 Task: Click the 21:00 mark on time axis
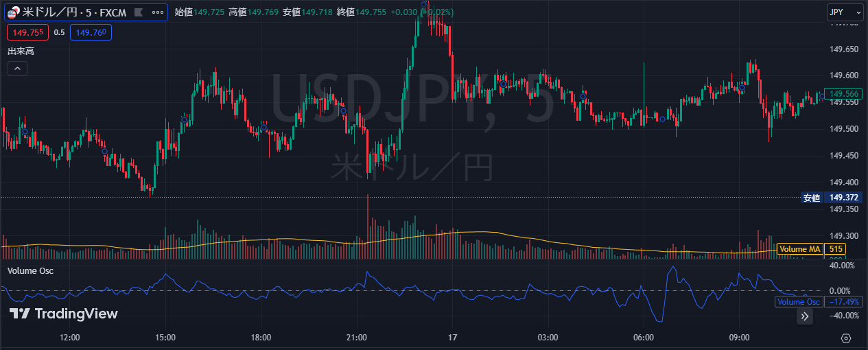[357, 338]
